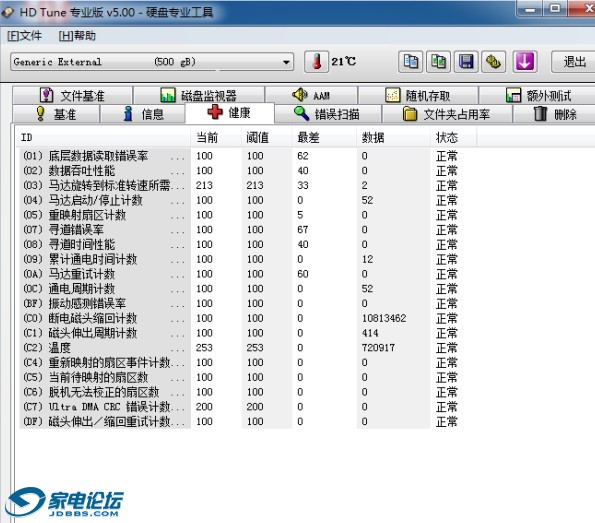Click data value 720917
The image size is (595, 523).
tap(378, 348)
